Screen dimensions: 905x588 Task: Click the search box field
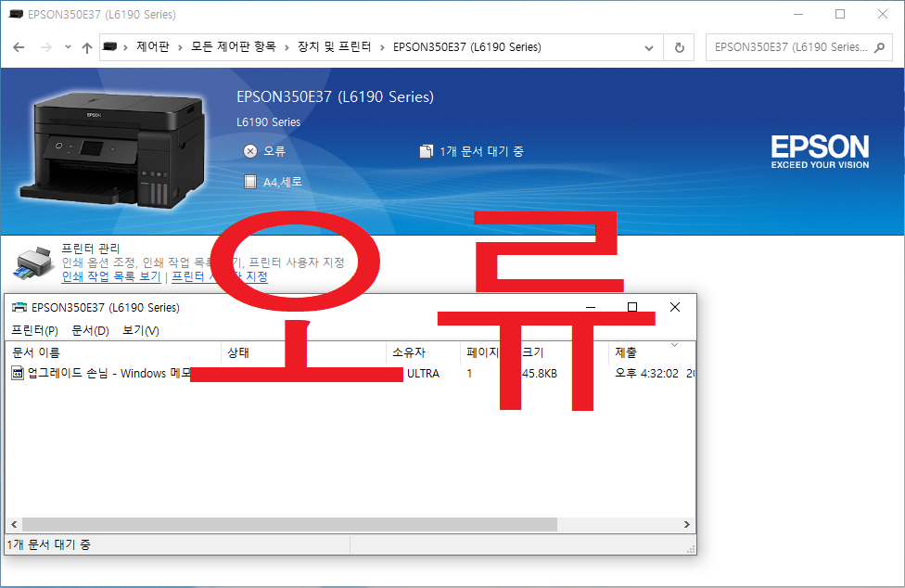point(798,47)
